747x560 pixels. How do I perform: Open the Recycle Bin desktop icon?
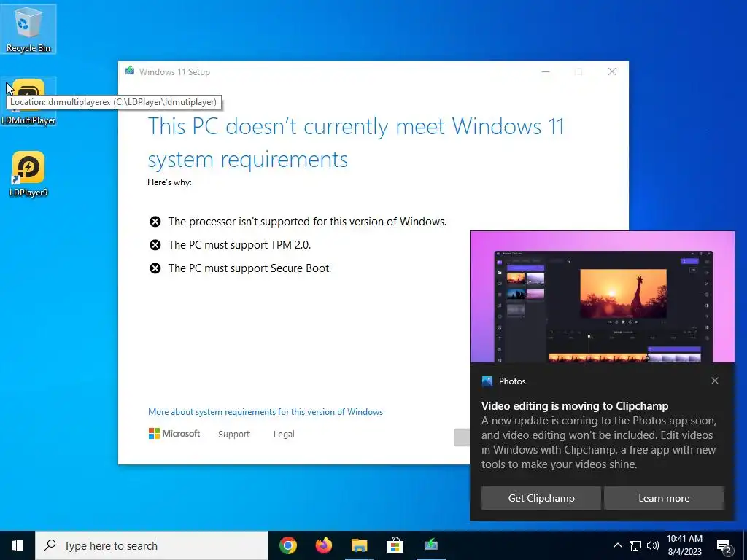(28, 28)
